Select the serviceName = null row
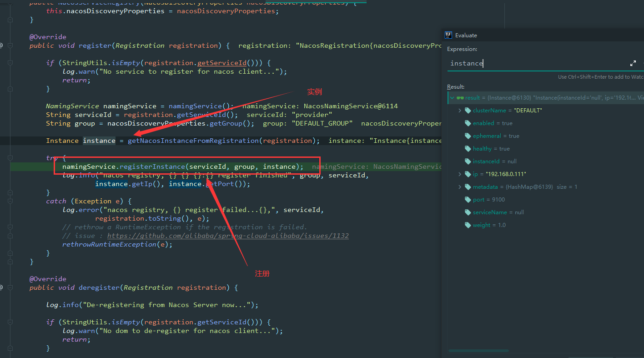Viewport: 644px width, 358px height. point(498,212)
